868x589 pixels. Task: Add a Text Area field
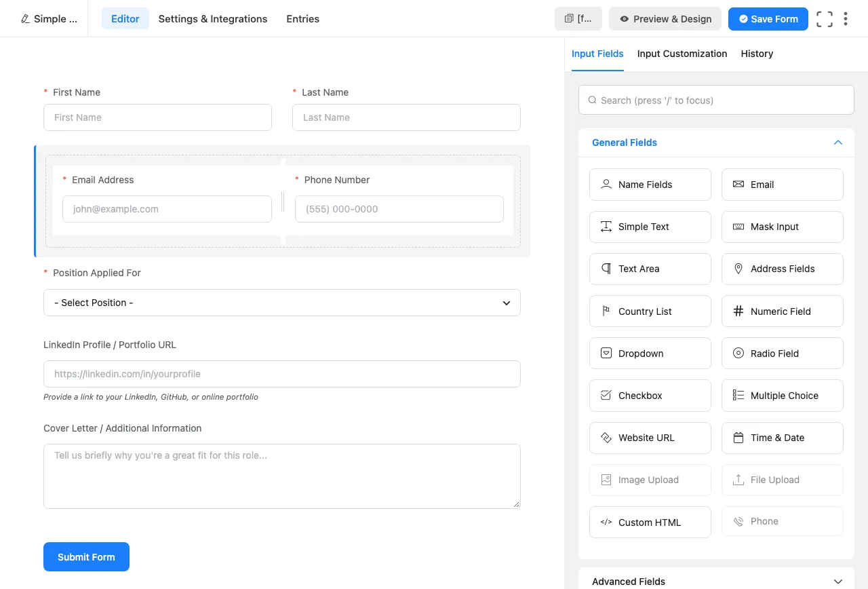click(x=650, y=269)
